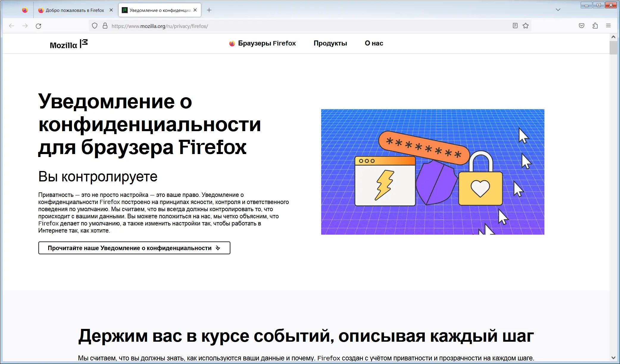Open Reader View for the current page

click(x=515, y=26)
